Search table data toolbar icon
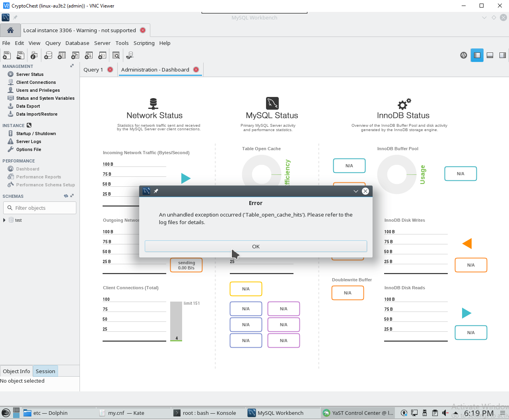509x420 pixels. pos(116,55)
